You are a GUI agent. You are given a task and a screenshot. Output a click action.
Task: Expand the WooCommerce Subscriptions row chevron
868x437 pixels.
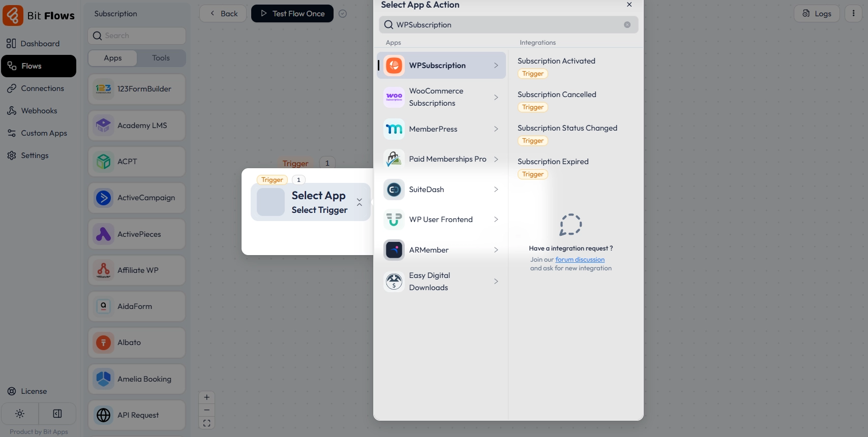point(496,97)
